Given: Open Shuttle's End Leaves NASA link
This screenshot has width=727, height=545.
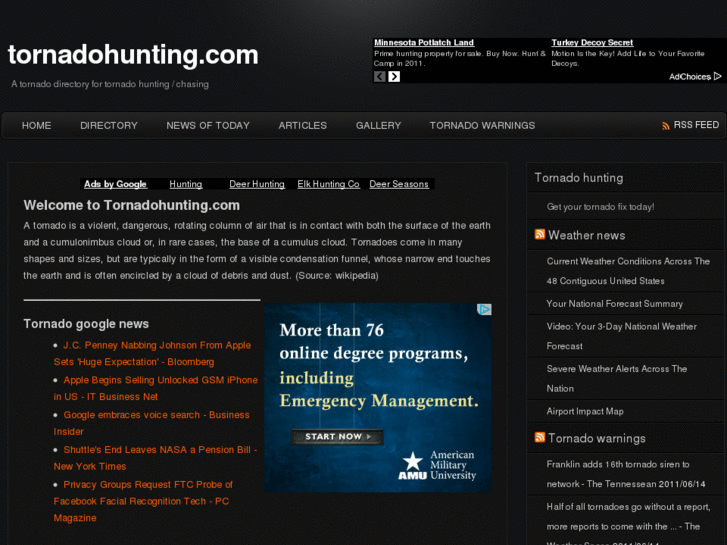Looking at the screenshot, I should click(x=155, y=458).
